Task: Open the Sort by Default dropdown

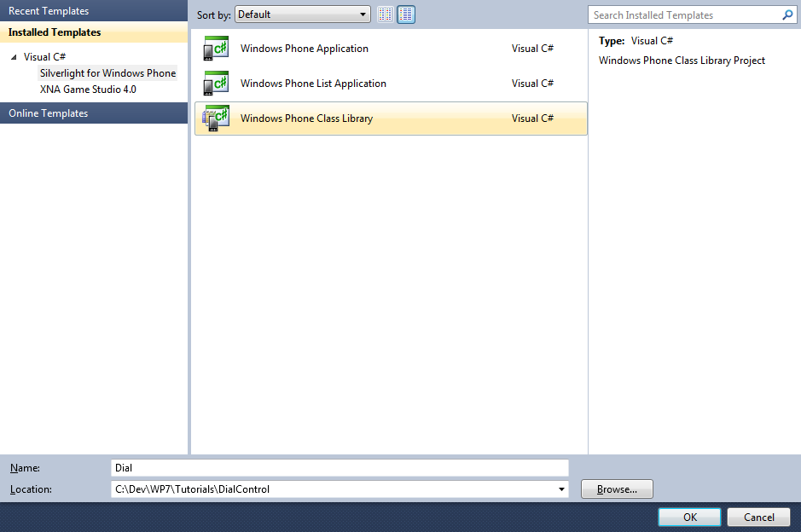Action: click(303, 14)
